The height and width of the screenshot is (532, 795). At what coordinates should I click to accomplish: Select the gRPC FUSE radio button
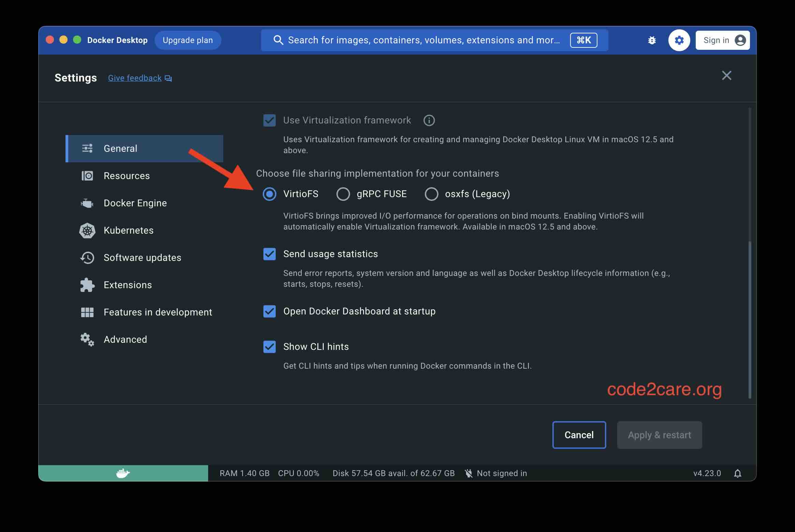pyautogui.click(x=343, y=194)
